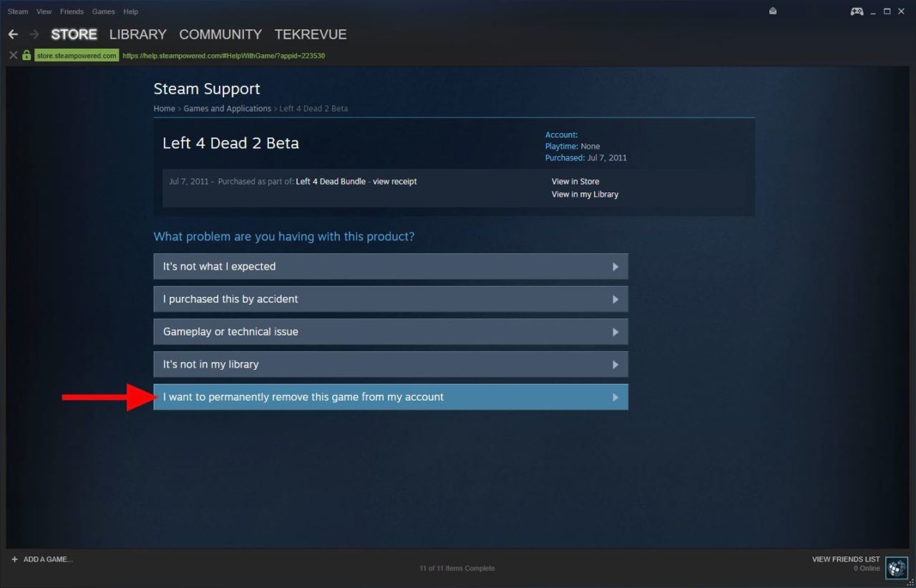Choose Gameplay or technical issue
This screenshot has width=916, height=588.
(x=391, y=332)
